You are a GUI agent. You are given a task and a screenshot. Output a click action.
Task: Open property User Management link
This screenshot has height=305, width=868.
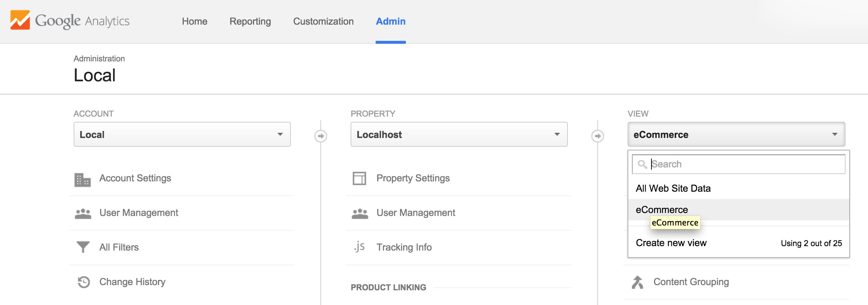(416, 213)
